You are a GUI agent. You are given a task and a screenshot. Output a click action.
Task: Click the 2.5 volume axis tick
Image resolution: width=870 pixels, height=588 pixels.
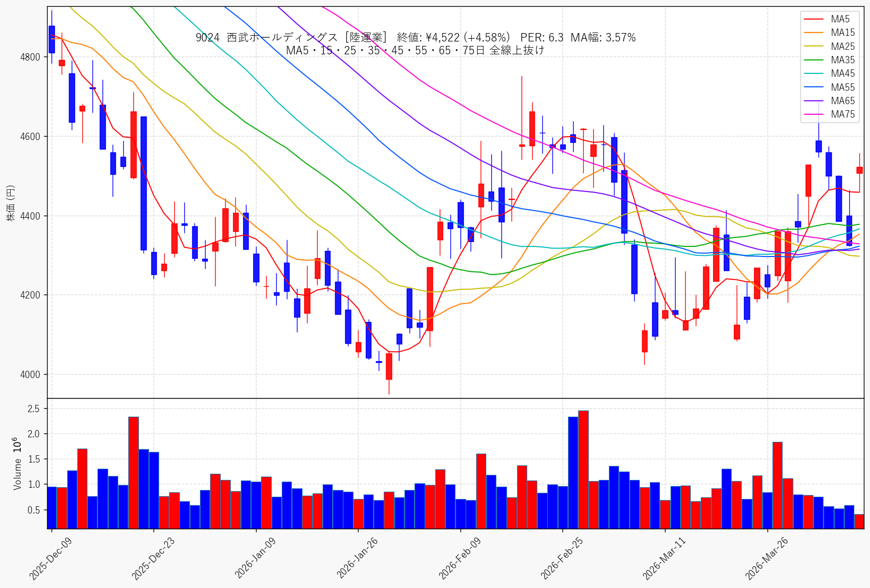(x=34, y=409)
